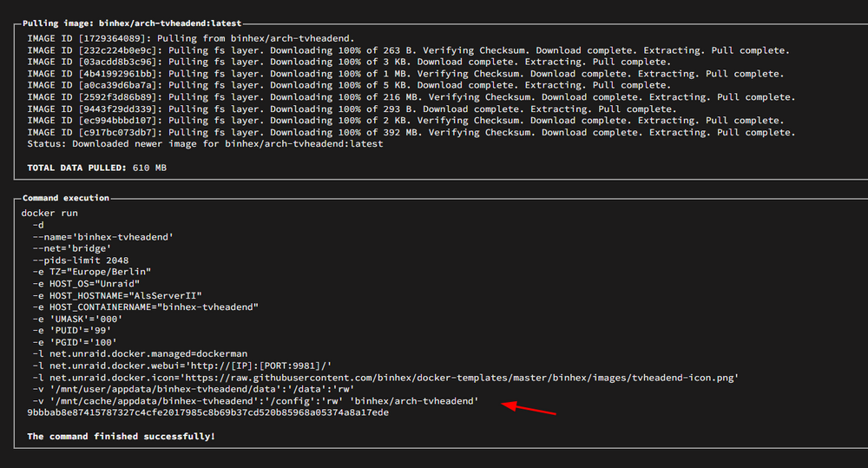Viewport: 868px width, 468px height.
Task: Click the container hash starting with 9bbbab8e
Action: click(208, 412)
